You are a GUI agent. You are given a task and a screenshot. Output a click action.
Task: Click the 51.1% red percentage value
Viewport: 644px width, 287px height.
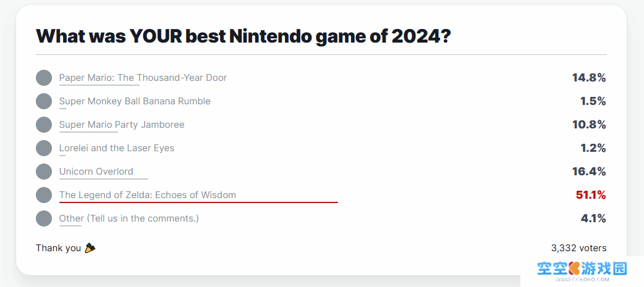(591, 195)
